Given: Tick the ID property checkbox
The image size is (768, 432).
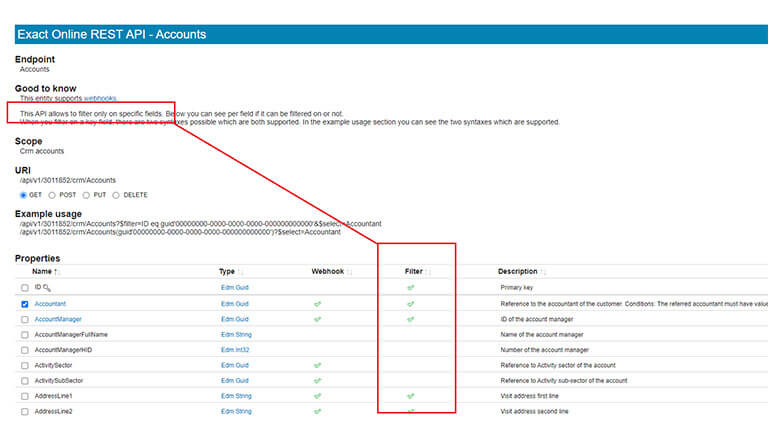Looking at the screenshot, I should 24,288.
